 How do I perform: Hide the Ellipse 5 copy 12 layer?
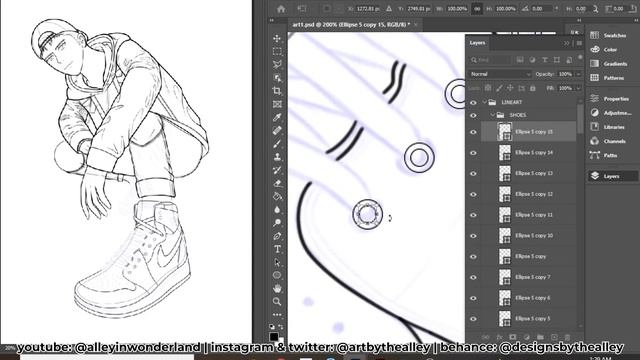[x=473, y=195]
